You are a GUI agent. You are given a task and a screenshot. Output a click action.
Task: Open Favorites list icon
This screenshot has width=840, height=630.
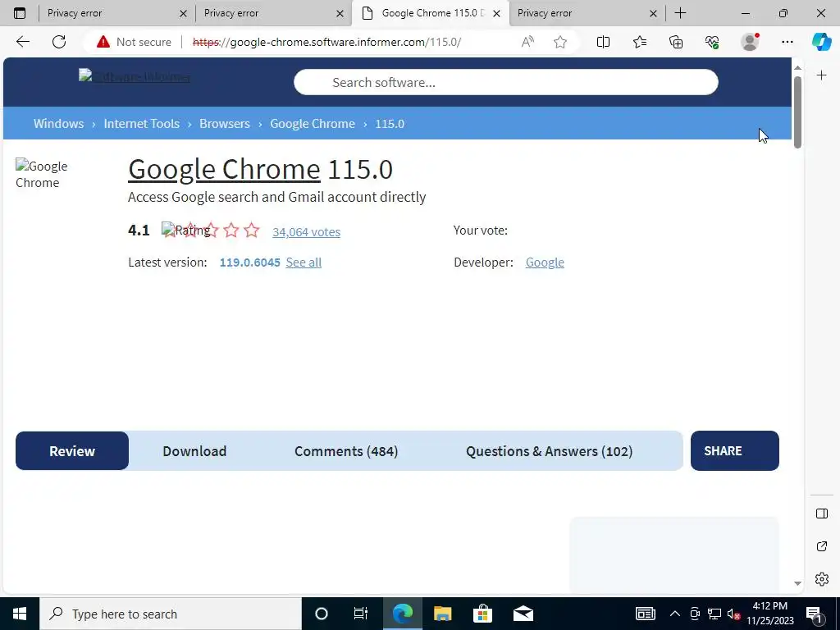pos(640,42)
